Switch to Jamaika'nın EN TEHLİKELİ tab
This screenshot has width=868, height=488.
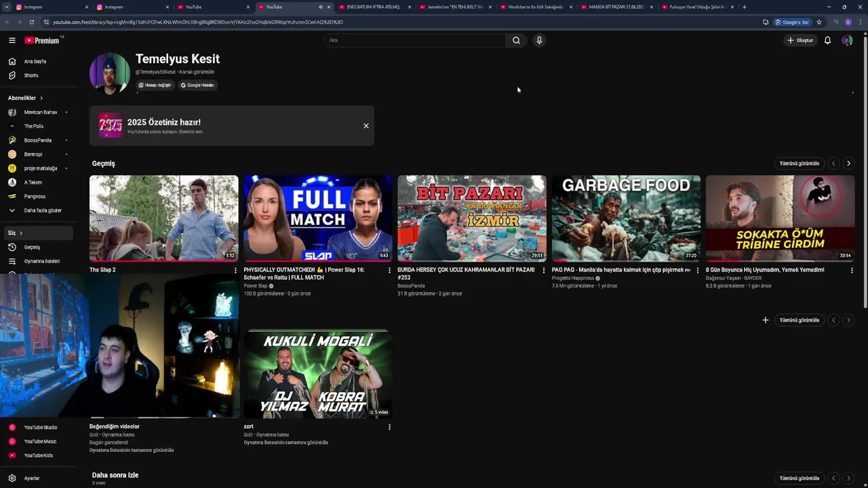click(454, 7)
